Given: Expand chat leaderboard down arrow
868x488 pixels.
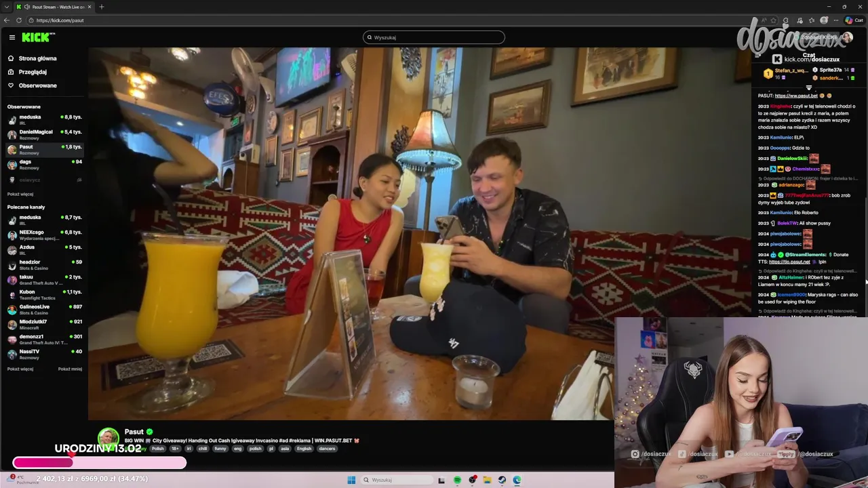Looking at the screenshot, I should coord(808,87).
